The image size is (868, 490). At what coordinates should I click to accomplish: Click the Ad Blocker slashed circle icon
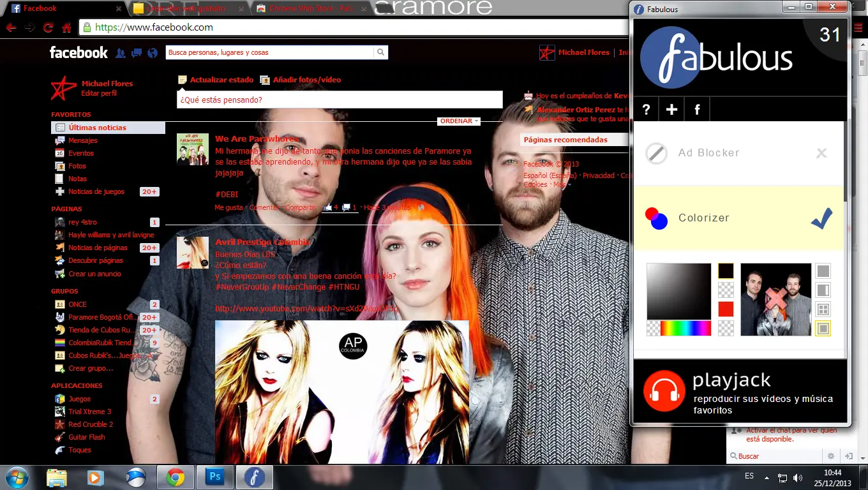point(656,153)
